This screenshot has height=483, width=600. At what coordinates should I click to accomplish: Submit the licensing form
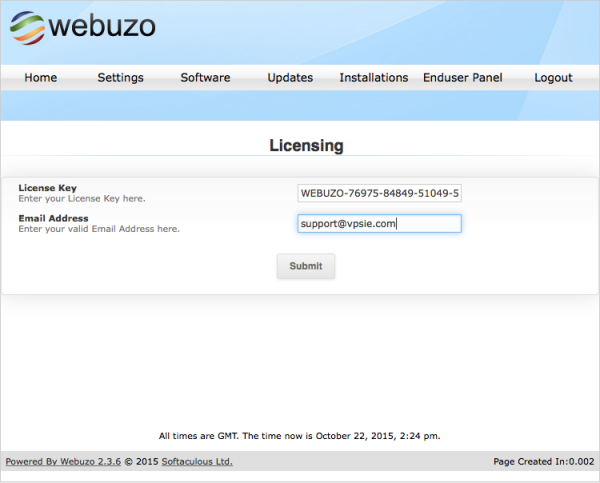pyautogui.click(x=306, y=266)
